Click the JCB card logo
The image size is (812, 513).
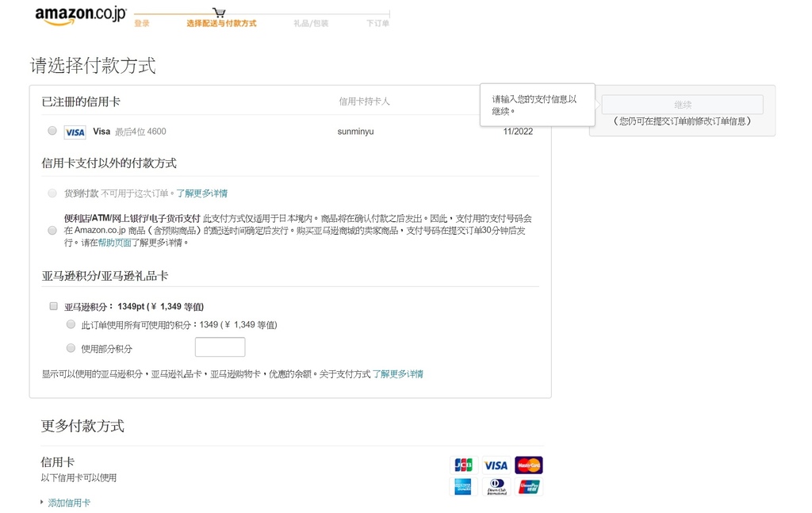coord(463,465)
